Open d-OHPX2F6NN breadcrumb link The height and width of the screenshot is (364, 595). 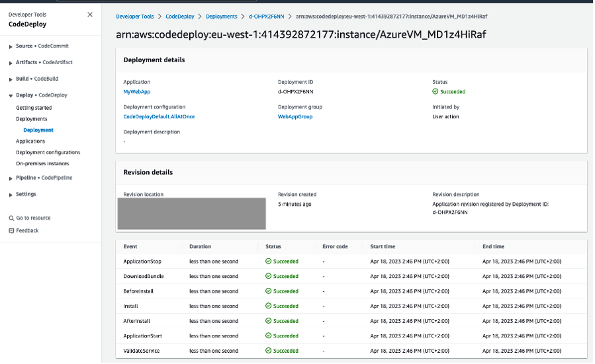(266, 17)
